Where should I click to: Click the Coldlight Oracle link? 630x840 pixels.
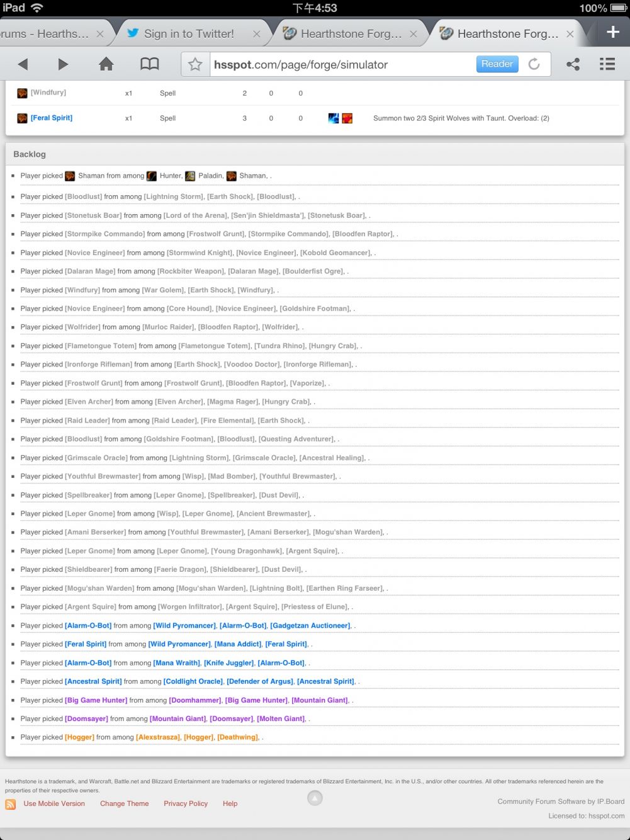[x=193, y=681]
